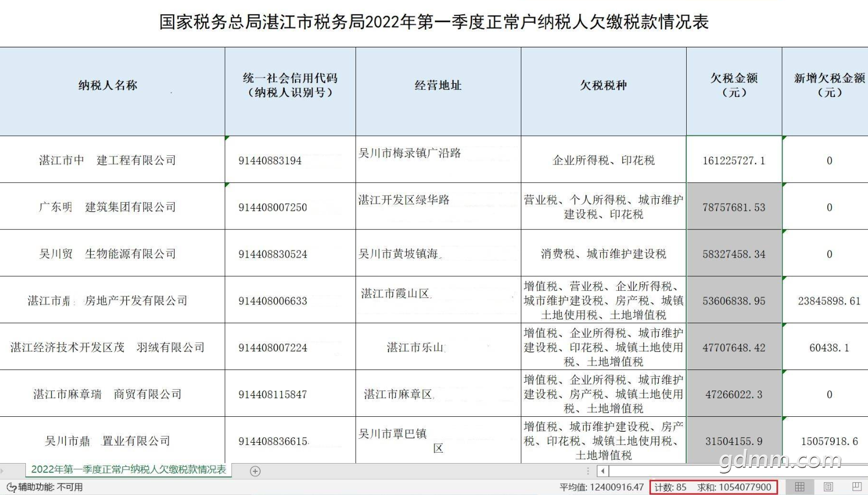Select the address cell 吴川市黄坡镇海
Viewport: 868px width, 495px height.
(x=438, y=253)
